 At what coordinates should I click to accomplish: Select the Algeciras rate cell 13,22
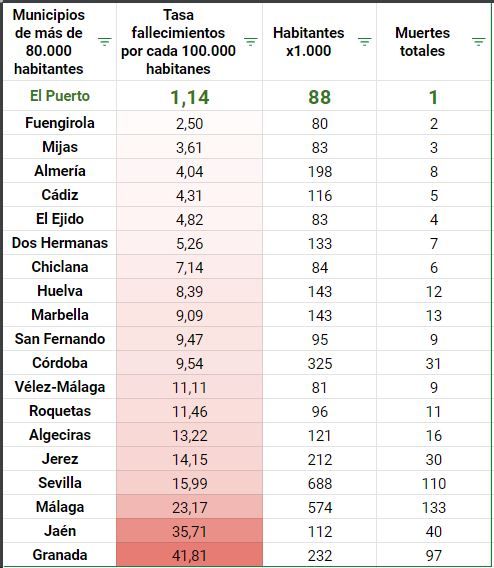click(189, 435)
